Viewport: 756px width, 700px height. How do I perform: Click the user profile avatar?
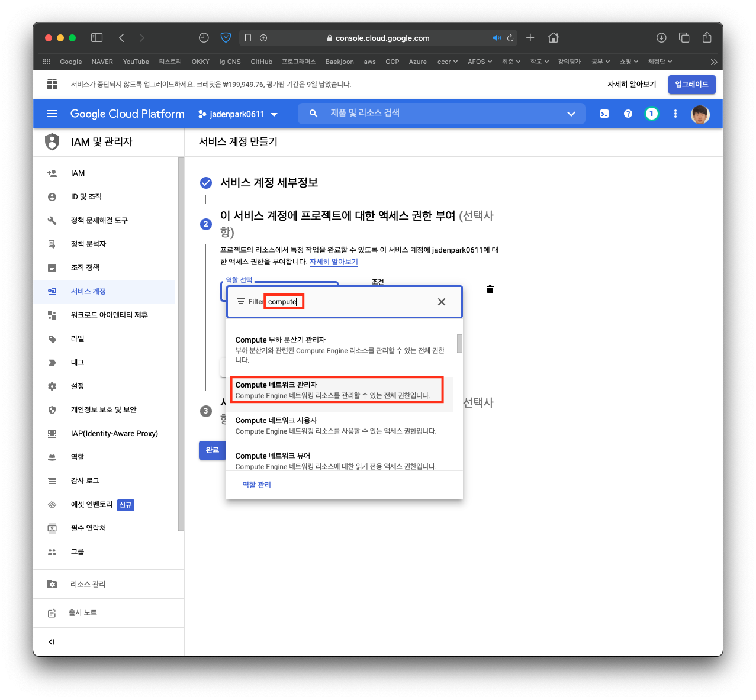click(x=700, y=114)
